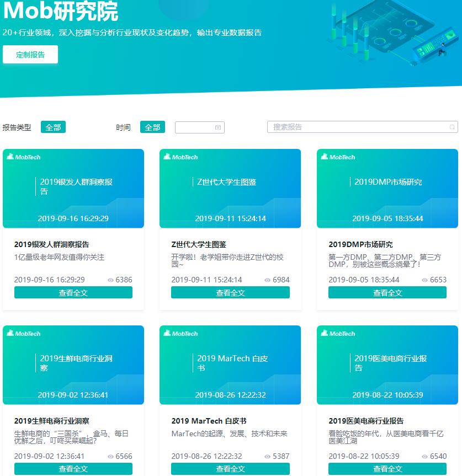Click MobTech logo on Z世代大学生图鉴 card
The height and width of the screenshot is (476, 462).
pyautogui.click(x=180, y=157)
